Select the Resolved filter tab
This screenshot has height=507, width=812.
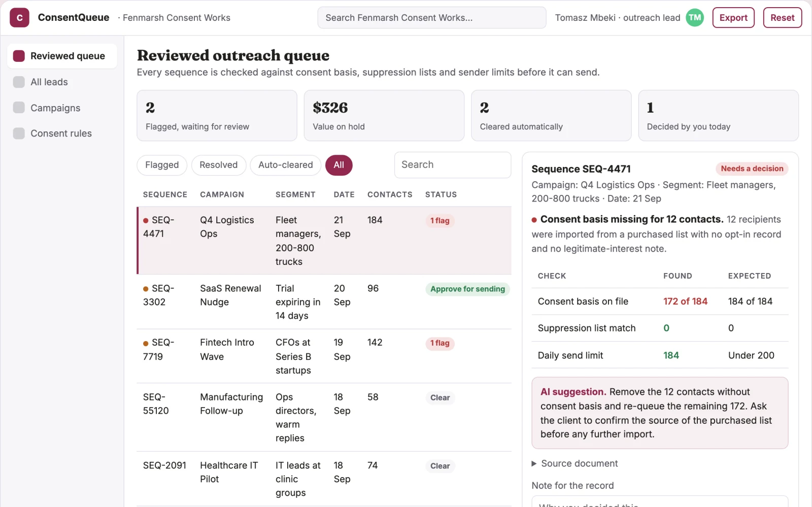(x=218, y=165)
